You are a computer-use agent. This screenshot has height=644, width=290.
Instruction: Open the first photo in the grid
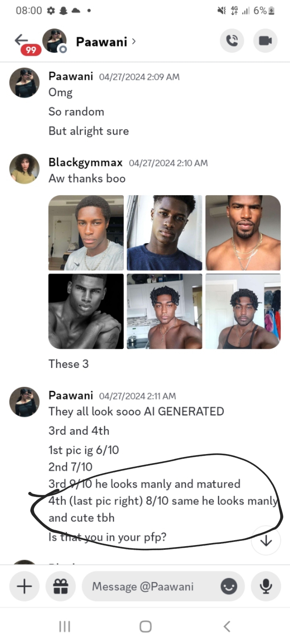pos(86,233)
